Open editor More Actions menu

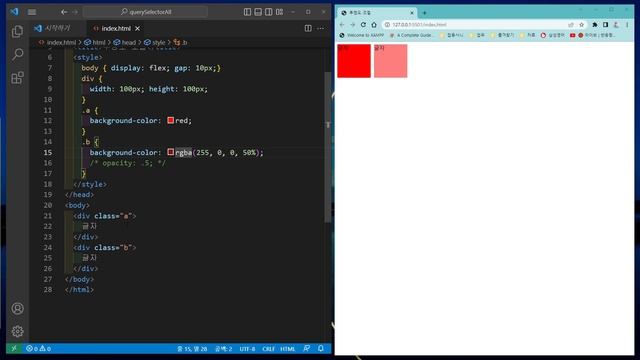[320, 28]
